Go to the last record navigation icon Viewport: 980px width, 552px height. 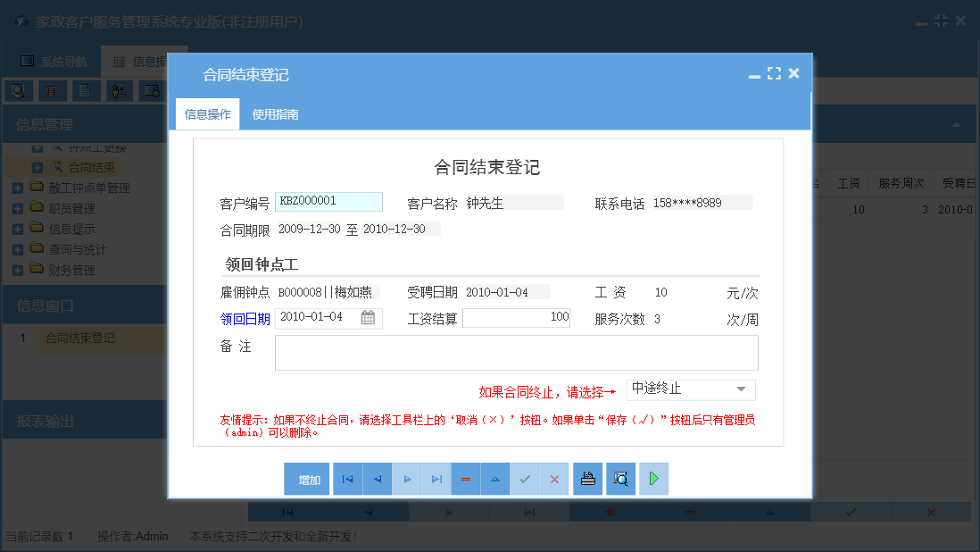(436, 479)
